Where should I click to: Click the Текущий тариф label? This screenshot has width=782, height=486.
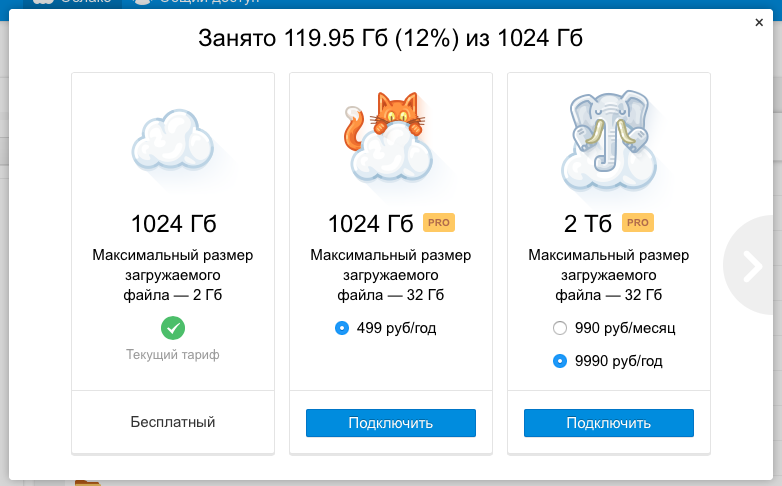[173, 355]
